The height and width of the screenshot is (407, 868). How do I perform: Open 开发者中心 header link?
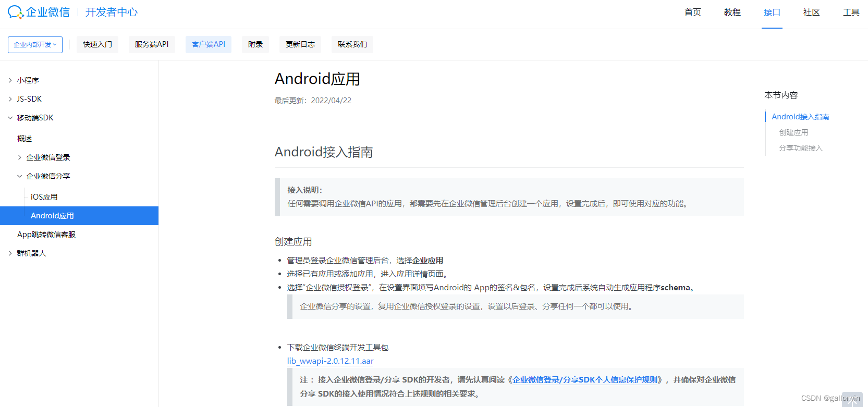click(x=112, y=12)
